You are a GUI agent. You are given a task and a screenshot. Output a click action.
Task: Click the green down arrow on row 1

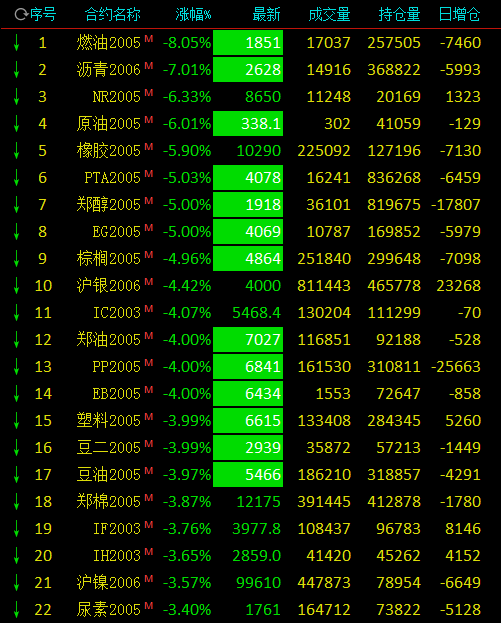17,43
